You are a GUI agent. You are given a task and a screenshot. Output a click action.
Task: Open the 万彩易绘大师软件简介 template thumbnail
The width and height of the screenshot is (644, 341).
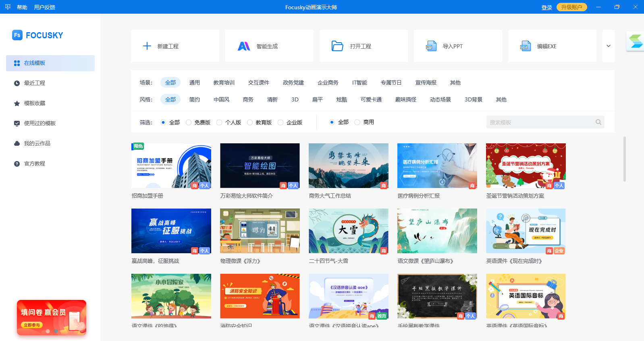260,165
